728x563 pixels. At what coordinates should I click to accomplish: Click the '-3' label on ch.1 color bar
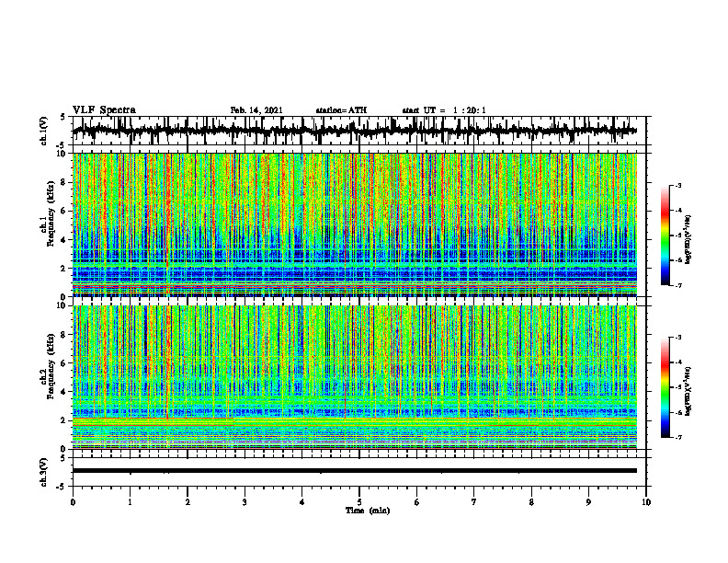point(678,186)
